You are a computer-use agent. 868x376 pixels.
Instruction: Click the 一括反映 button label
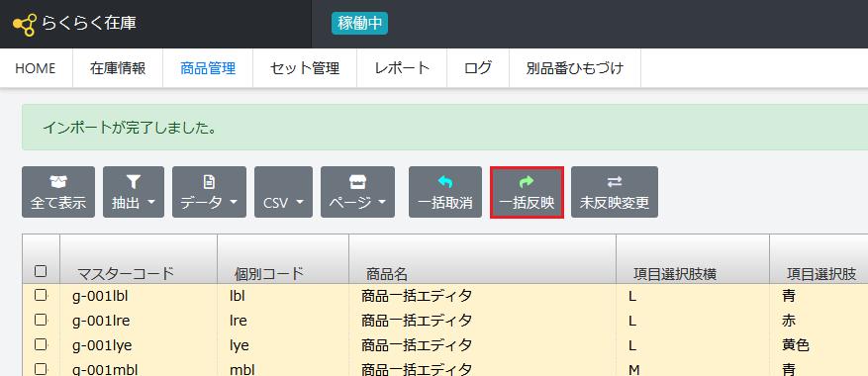(x=527, y=203)
